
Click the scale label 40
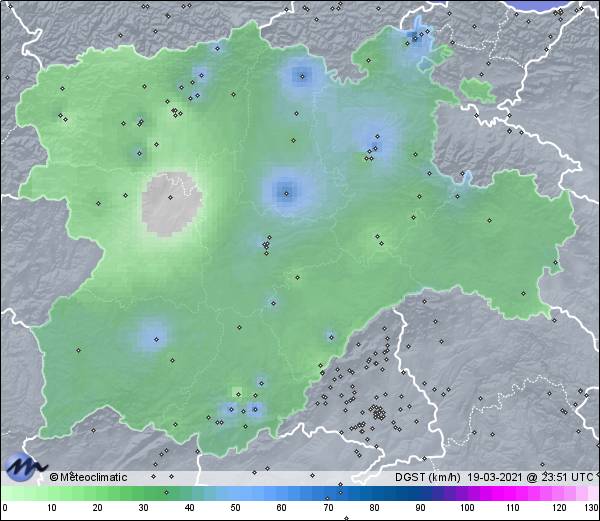pyautogui.click(x=189, y=508)
